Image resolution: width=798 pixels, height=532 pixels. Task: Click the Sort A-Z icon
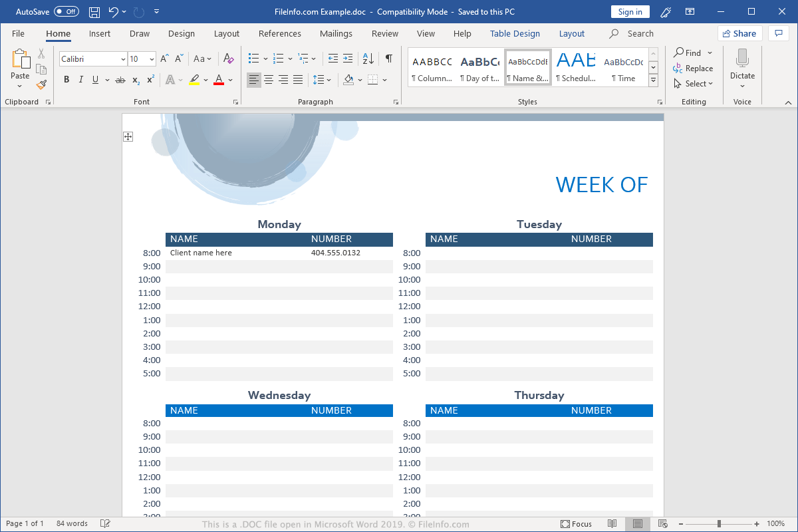(369, 59)
